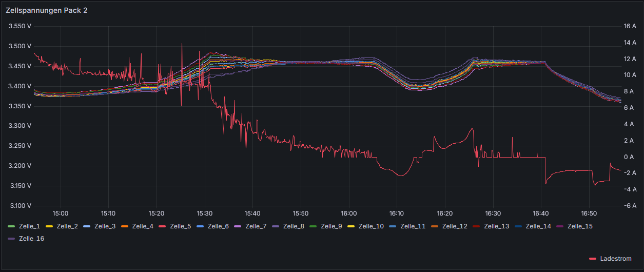Toggle the Zelle_10 series label
This screenshot has width=644, height=272.
click(371, 226)
